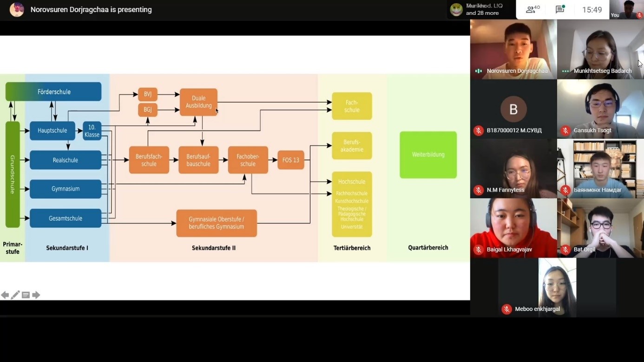The height and width of the screenshot is (362, 644).
Task: Click the Fachoberschule box
Action: (248, 160)
